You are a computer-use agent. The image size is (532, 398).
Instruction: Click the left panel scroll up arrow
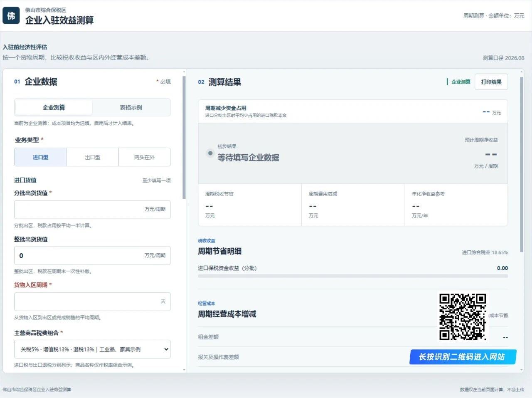point(184,72)
